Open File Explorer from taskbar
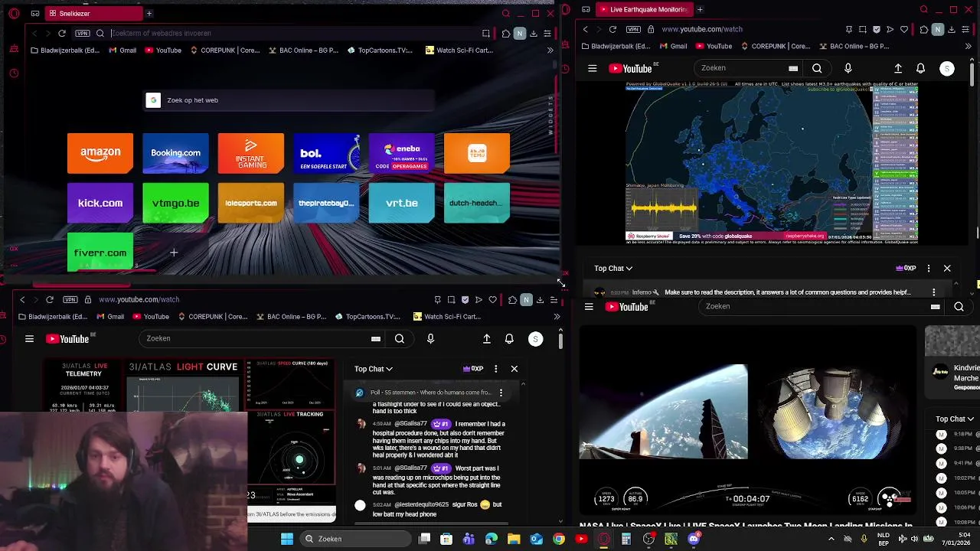 point(514,539)
